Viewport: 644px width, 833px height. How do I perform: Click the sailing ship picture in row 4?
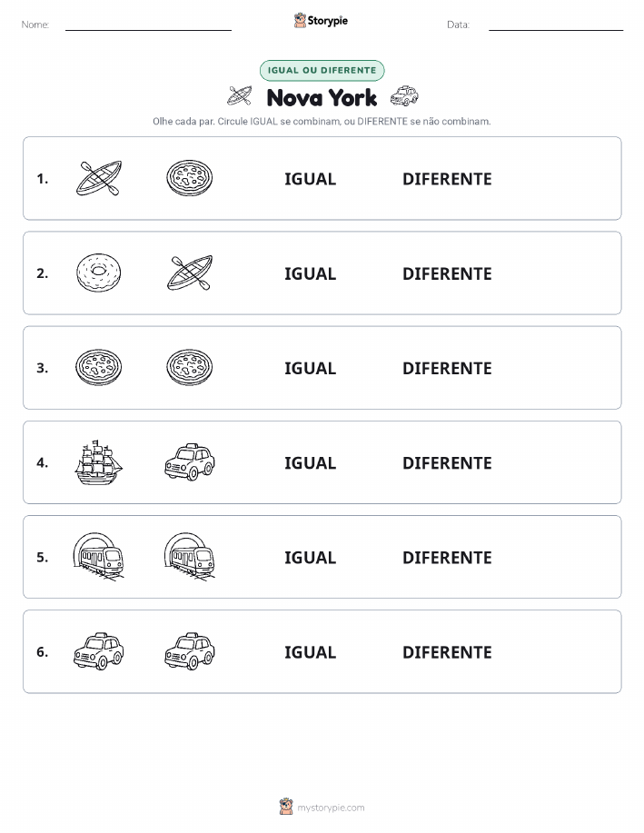point(99,462)
